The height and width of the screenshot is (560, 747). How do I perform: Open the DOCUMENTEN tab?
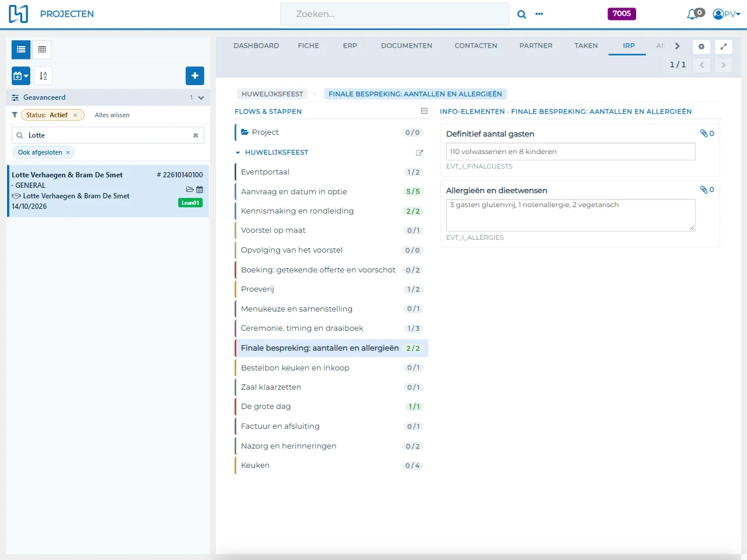click(x=407, y=45)
